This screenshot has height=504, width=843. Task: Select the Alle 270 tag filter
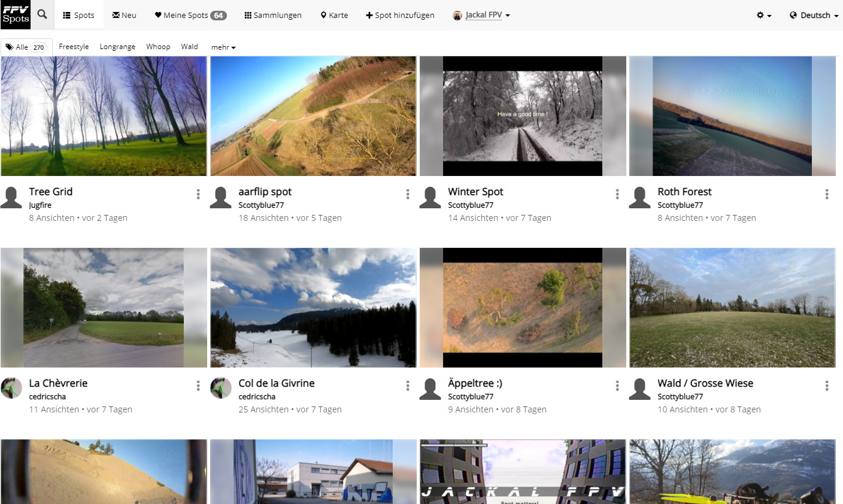26,47
